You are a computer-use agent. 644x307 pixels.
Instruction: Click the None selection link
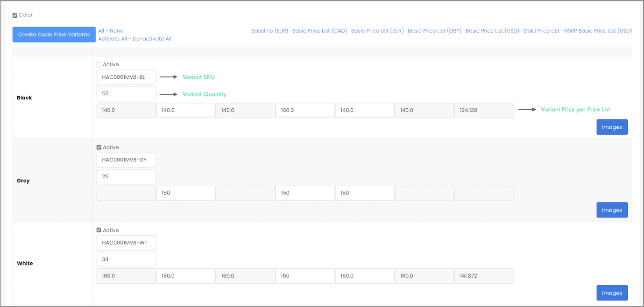tap(117, 31)
